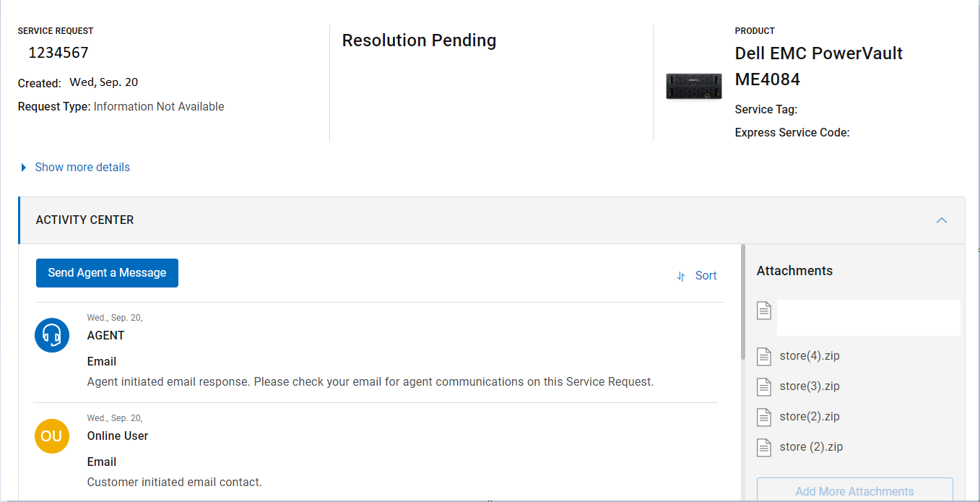The image size is (980, 502).
Task: Click Add More Attachments button
Action: pos(854,490)
